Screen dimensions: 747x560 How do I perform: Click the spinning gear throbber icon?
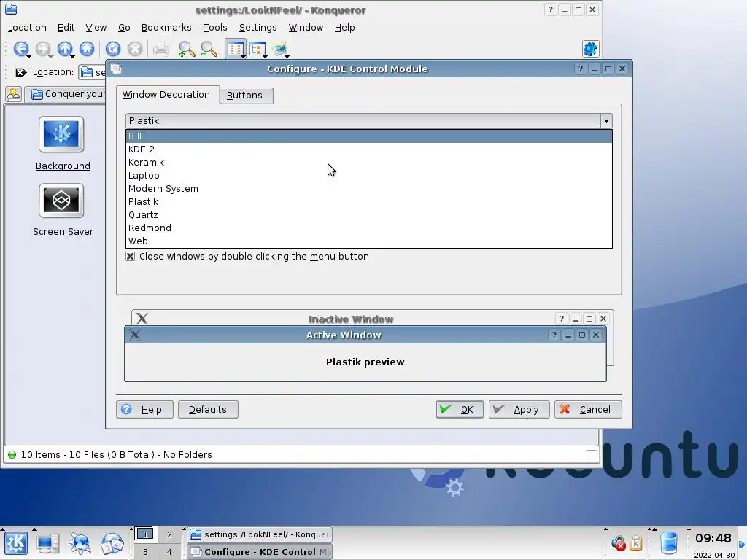coord(590,49)
